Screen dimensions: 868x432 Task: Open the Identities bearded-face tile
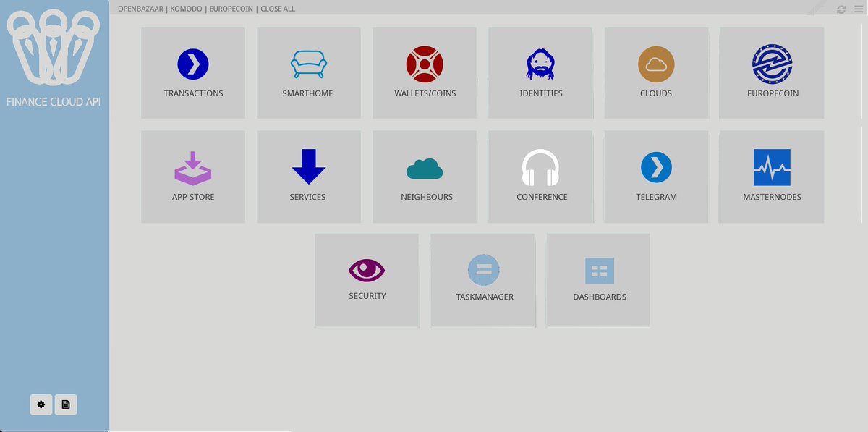pyautogui.click(x=540, y=73)
